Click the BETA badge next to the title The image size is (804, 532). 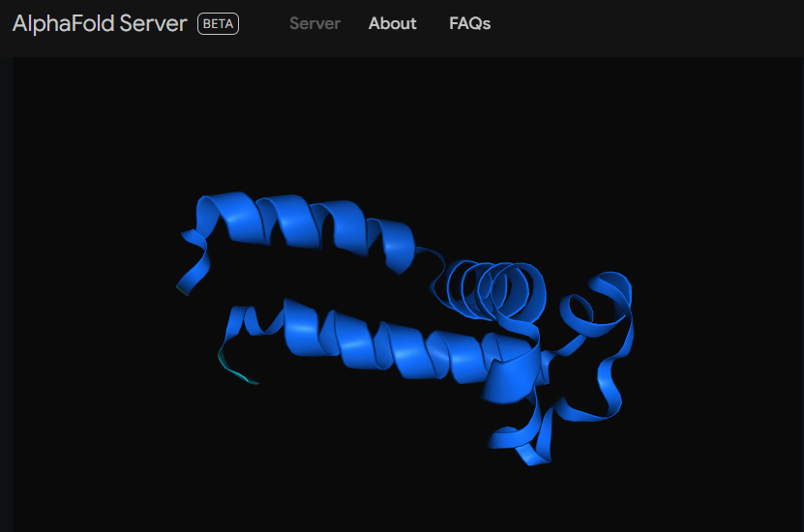pyautogui.click(x=218, y=23)
